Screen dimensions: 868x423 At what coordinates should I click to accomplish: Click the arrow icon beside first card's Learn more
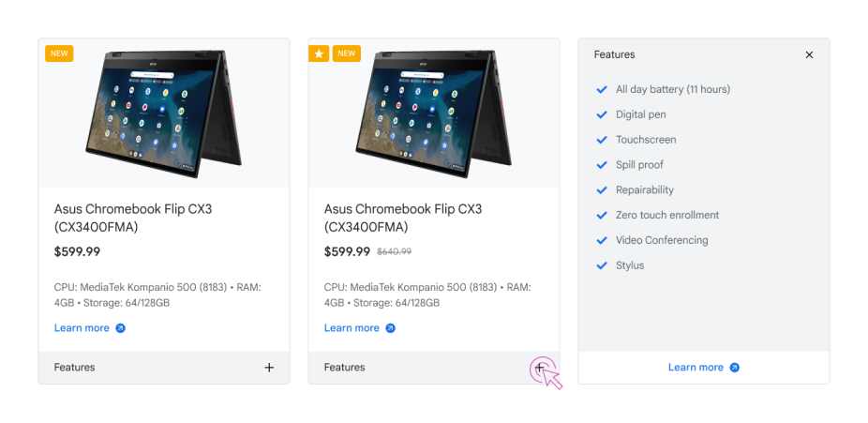[x=120, y=327]
